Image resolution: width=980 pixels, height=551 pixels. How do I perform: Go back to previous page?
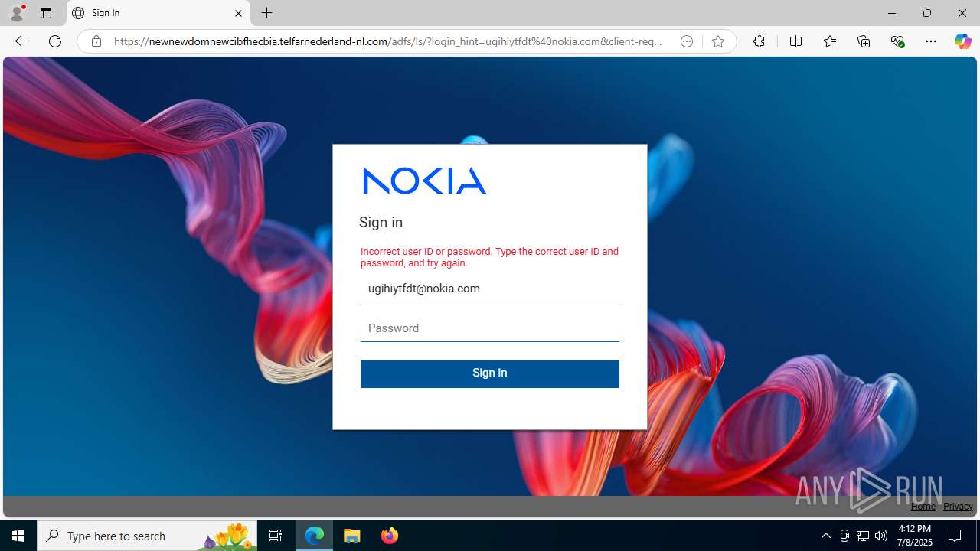[x=21, y=41]
